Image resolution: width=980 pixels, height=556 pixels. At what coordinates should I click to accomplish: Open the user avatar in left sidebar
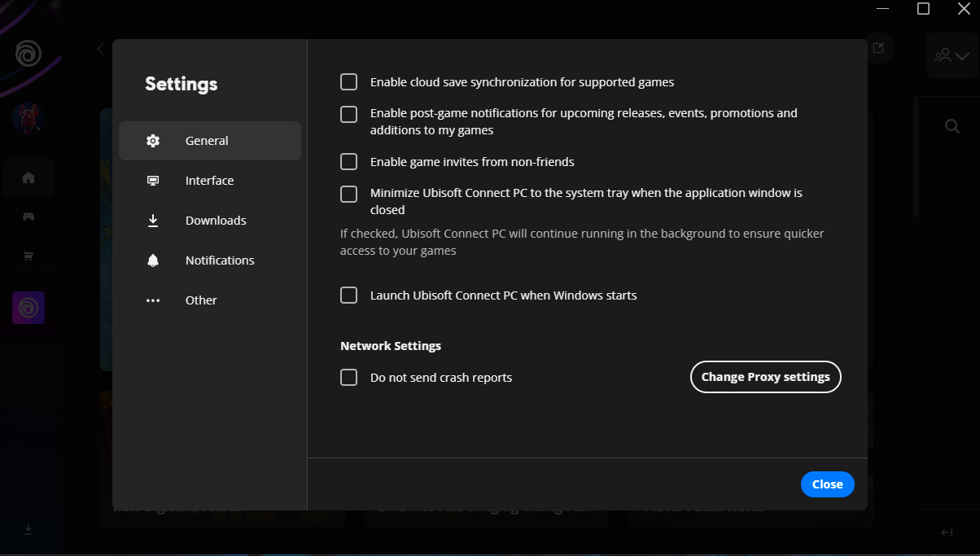(x=28, y=118)
